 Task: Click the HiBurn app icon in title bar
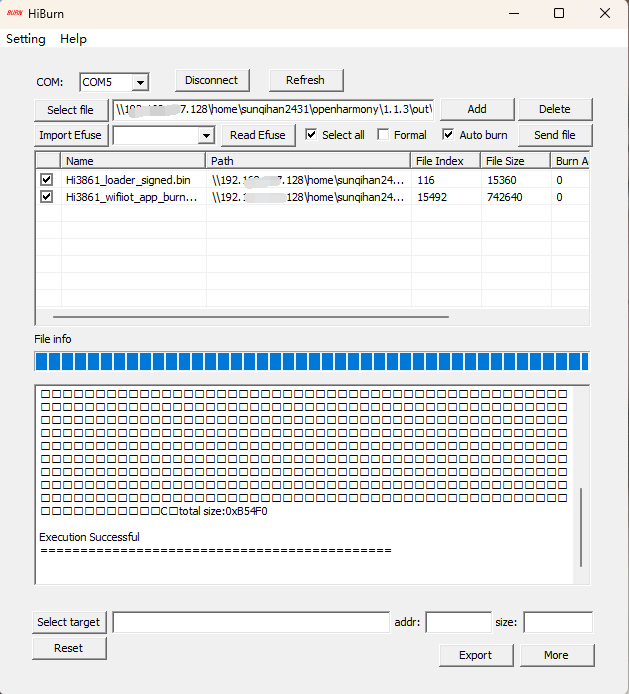click(x=15, y=13)
